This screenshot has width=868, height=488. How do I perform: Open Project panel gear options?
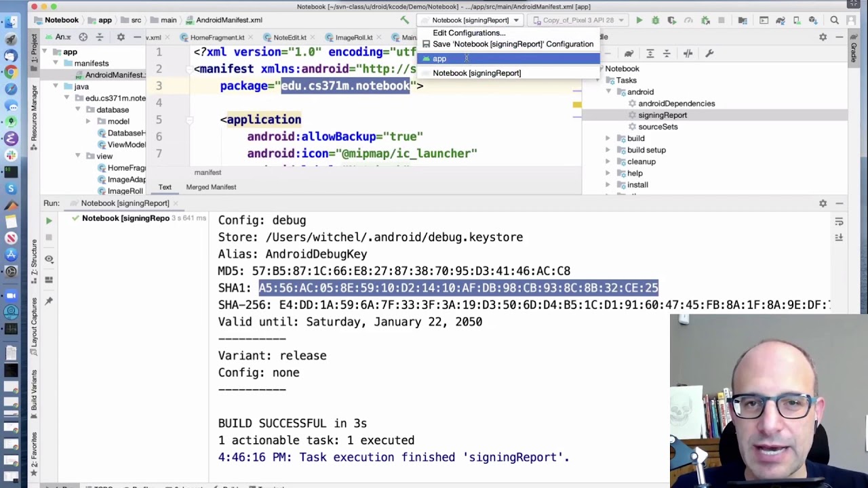point(121,37)
